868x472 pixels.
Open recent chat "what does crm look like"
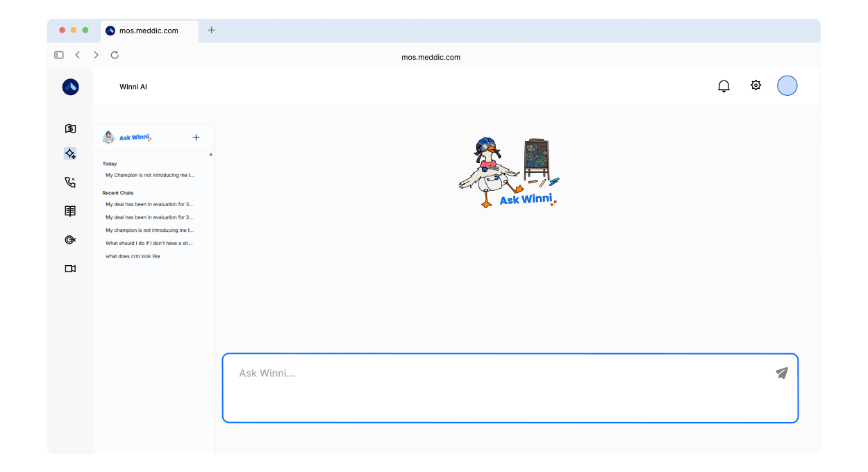[x=133, y=256]
